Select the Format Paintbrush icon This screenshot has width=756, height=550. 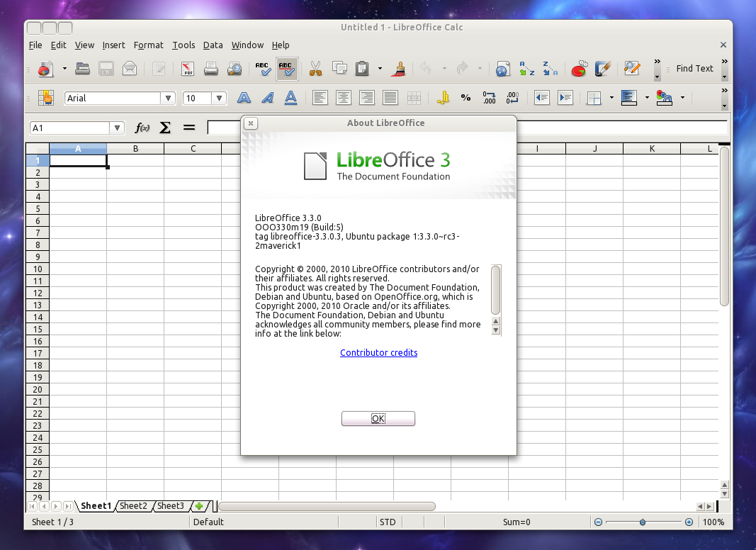[x=398, y=69]
